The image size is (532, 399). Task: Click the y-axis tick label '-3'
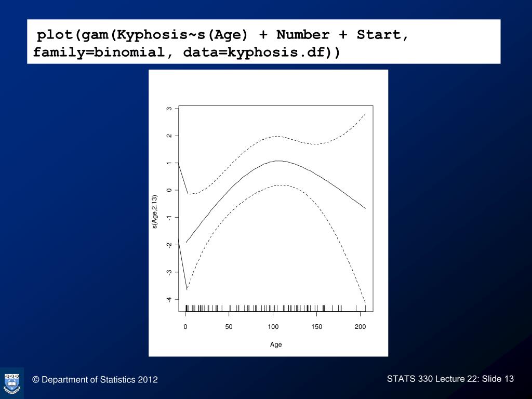tap(169, 272)
